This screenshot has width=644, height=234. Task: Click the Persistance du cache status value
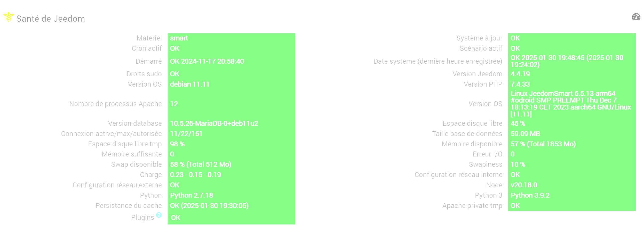coord(209,206)
